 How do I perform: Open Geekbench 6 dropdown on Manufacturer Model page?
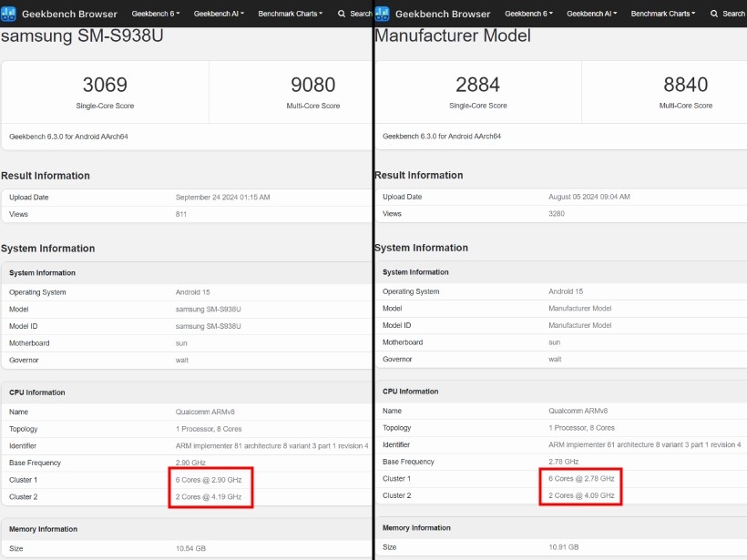(528, 14)
